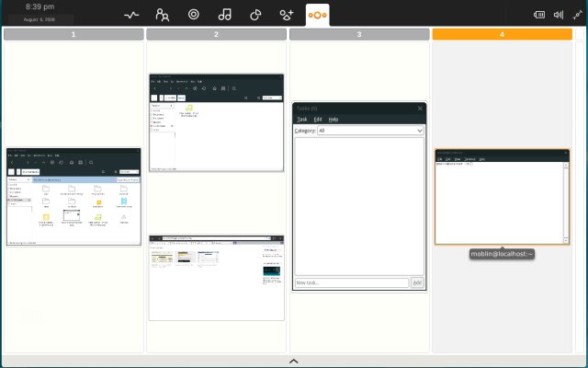The image size is (588, 368).
Task: Open the People panel icon
Action: [x=163, y=15]
